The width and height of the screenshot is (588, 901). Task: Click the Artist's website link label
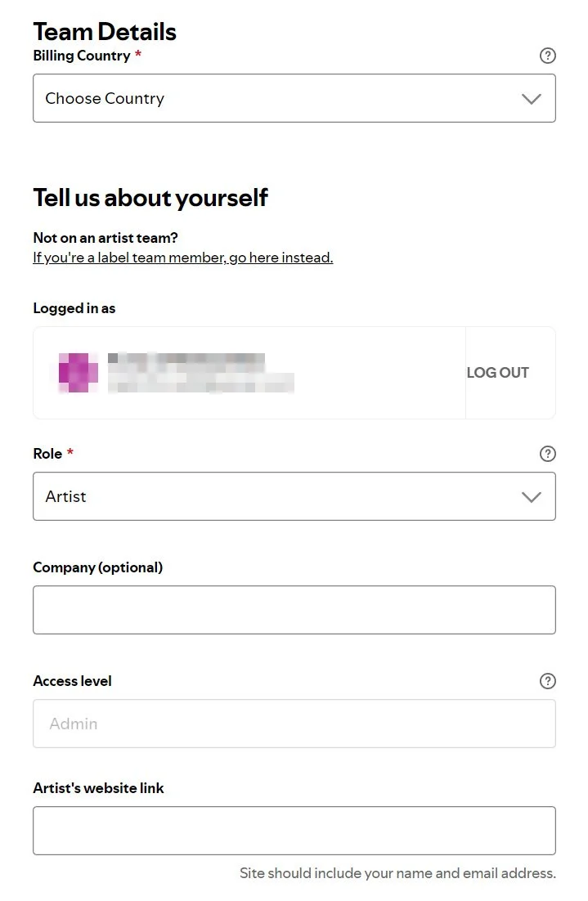click(98, 788)
